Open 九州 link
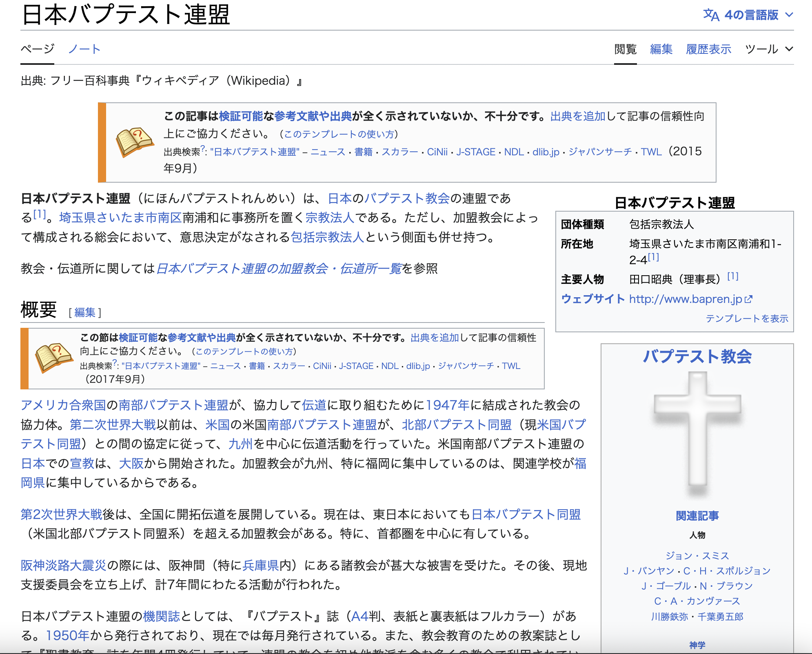Image resolution: width=812 pixels, height=654 pixels. point(241,444)
